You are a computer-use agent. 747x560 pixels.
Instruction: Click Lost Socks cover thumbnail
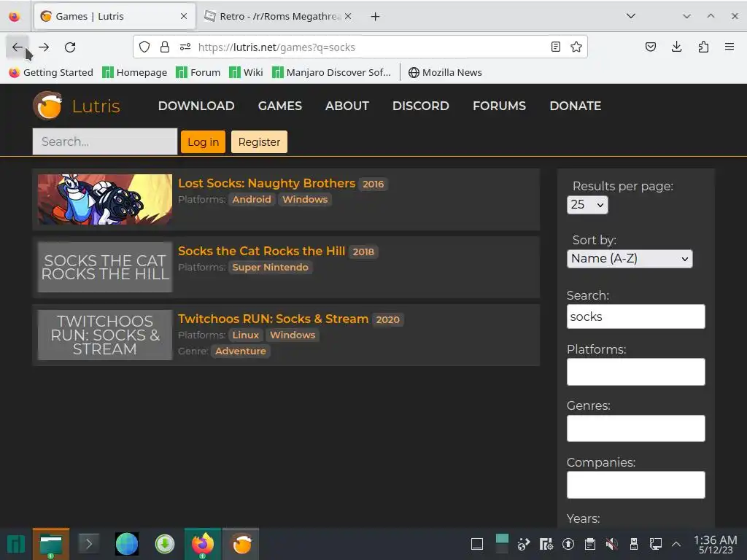tap(105, 199)
